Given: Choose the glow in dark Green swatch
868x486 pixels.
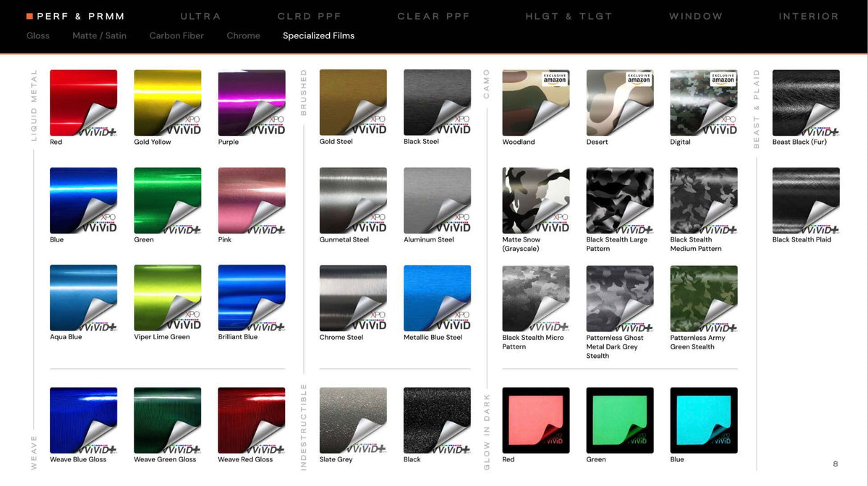Looking at the screenshot, I should 620,421.
